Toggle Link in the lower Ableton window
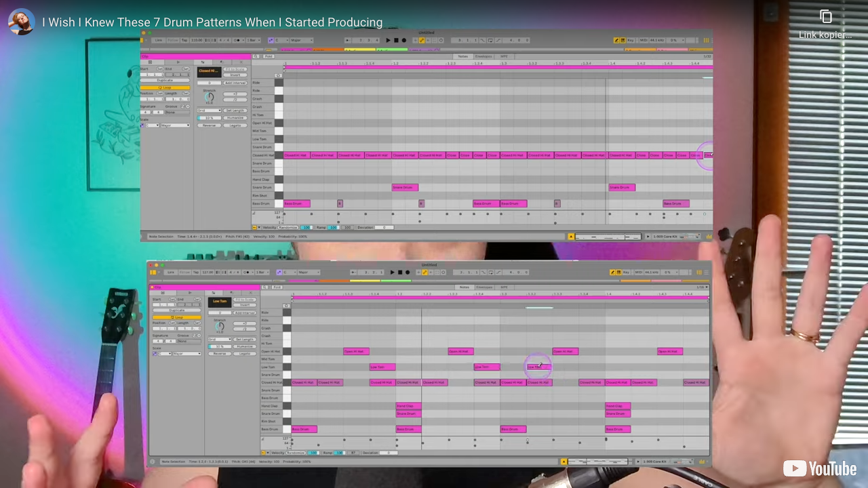Viewport: 868px width, 488px height. point(171,272)
